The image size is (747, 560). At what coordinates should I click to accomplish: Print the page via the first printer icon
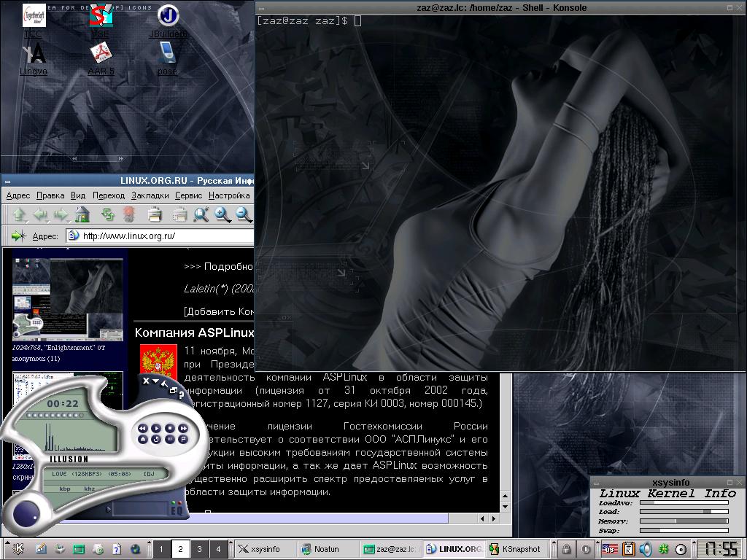155,215
